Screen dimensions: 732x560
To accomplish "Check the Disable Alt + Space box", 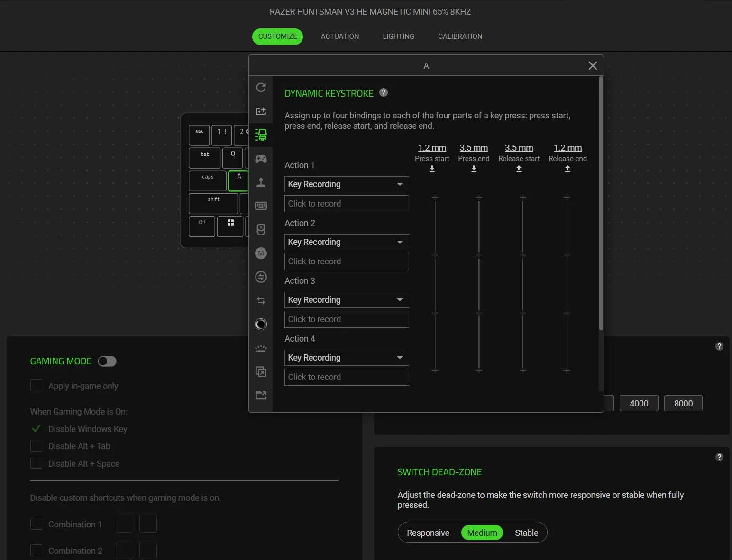I will (36, 463).
